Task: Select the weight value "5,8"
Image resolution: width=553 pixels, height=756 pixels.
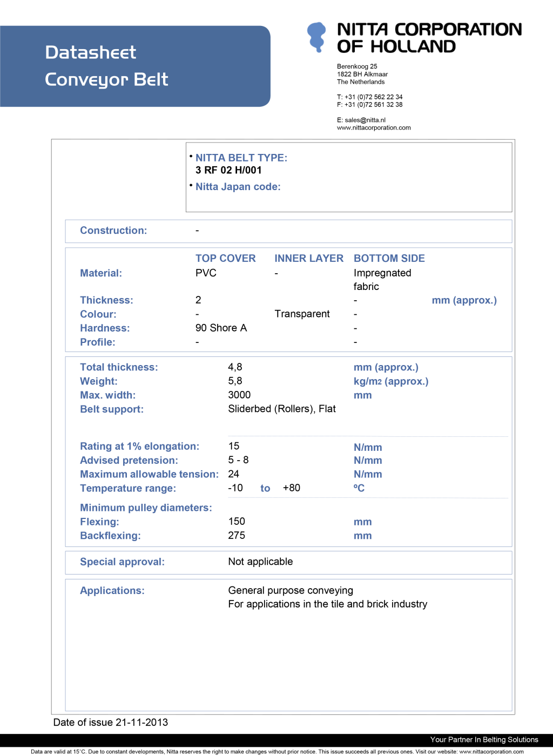Action: tap(235, 381)
